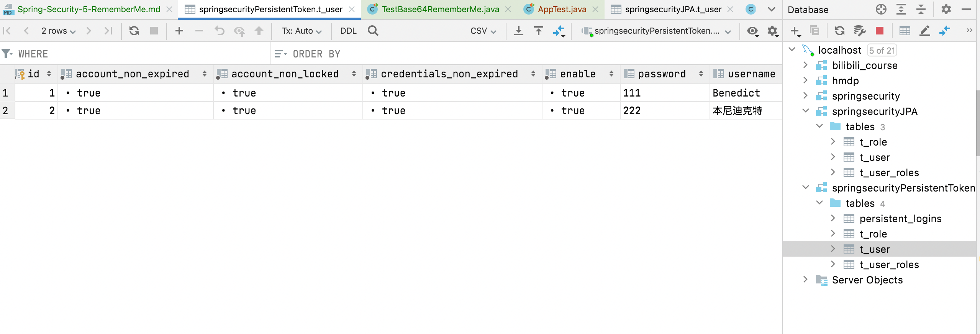The width and height of the screenshot is (980, 334).
Task: Add a new row with plus icon
Action: click(x=179, y=31)
